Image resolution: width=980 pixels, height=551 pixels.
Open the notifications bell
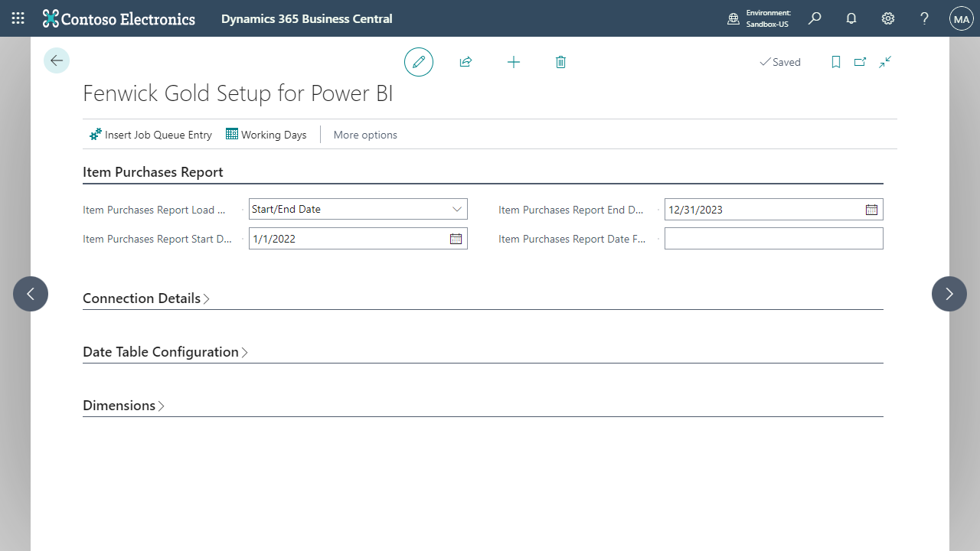(851, 18)
